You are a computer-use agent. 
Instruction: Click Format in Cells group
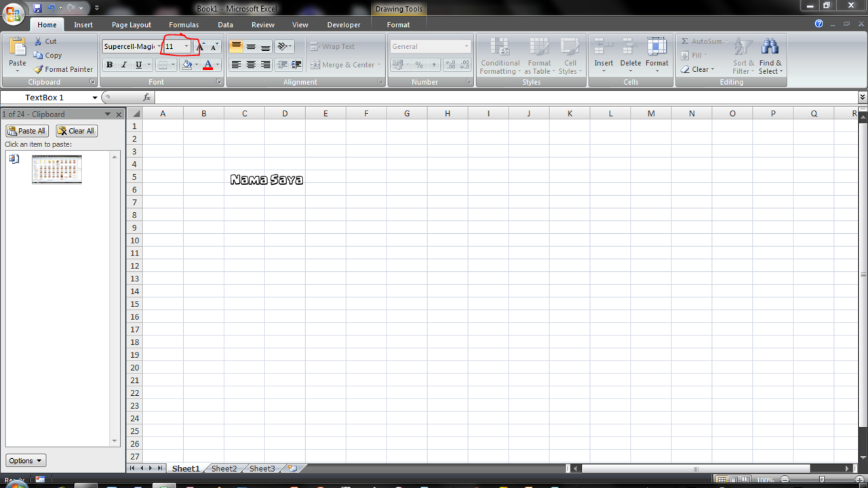[x=656, y=56]
